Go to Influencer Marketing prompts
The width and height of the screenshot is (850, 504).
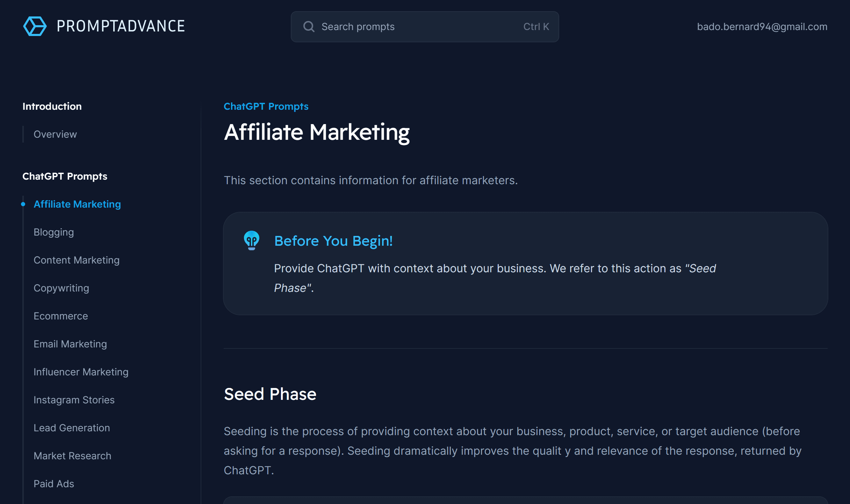click(81, 372)
